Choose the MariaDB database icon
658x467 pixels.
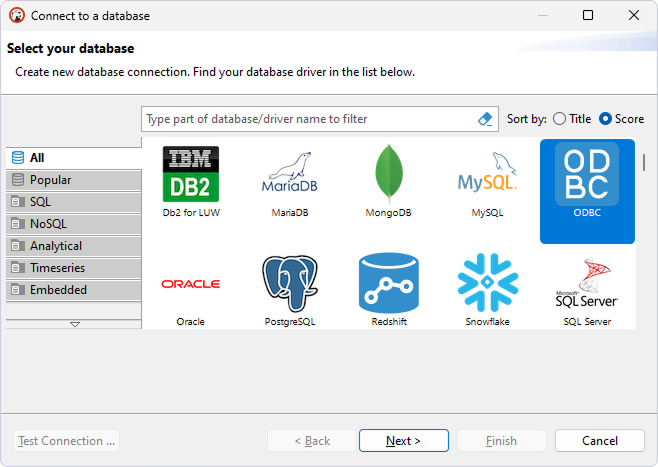click(x=289, y=175)
